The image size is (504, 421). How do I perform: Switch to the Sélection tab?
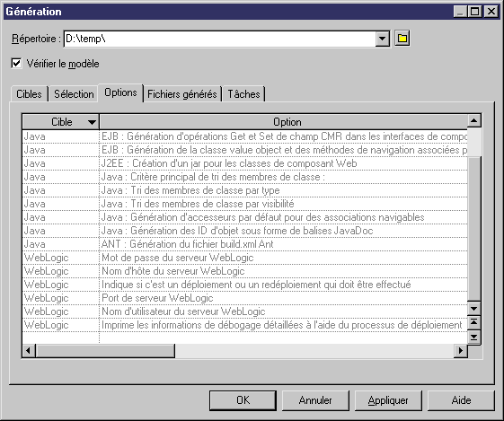(74, 94)
